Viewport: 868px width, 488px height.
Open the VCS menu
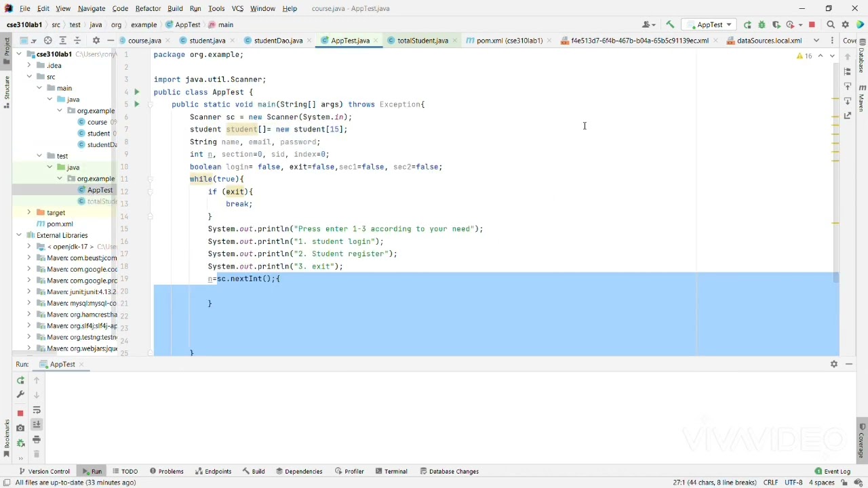point(237,8)
